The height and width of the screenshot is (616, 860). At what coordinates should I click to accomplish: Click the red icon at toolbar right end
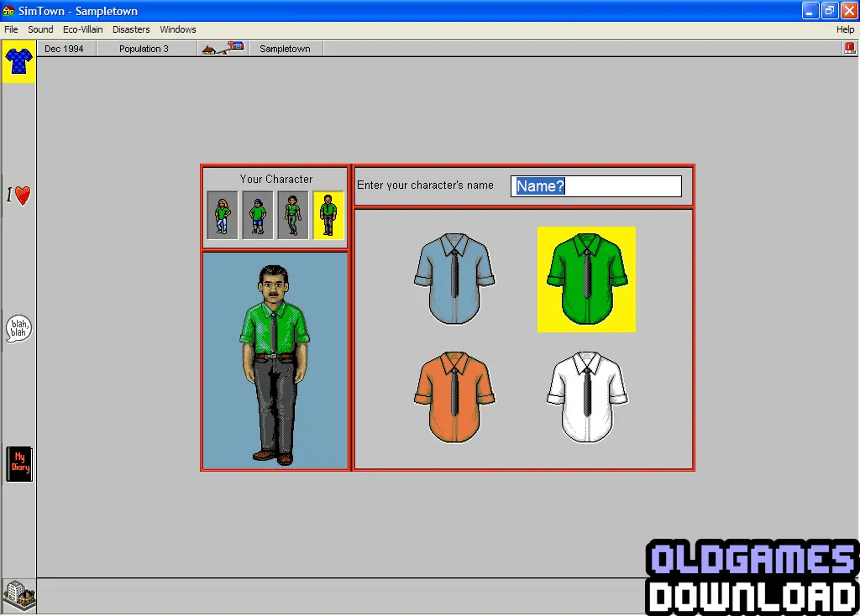click(850, 48)
